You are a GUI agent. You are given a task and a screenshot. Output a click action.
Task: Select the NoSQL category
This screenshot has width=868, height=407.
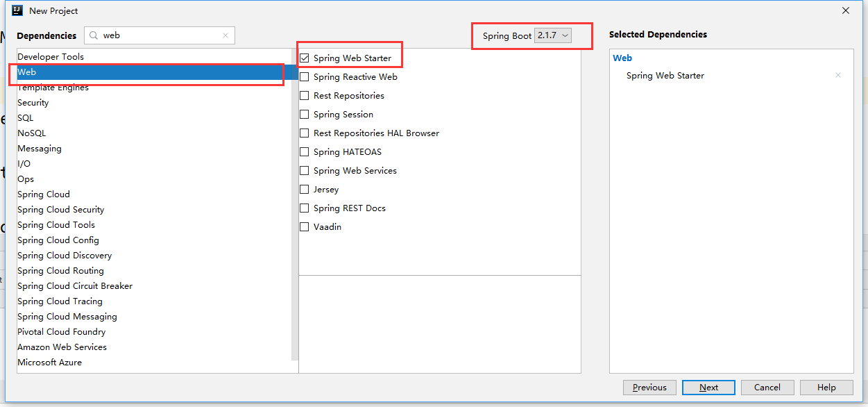155,133
